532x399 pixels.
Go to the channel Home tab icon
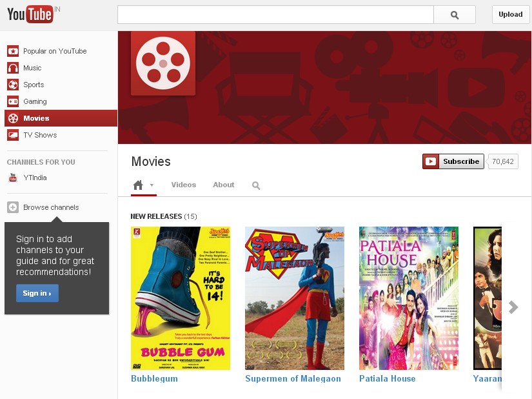tap(138, 185)
